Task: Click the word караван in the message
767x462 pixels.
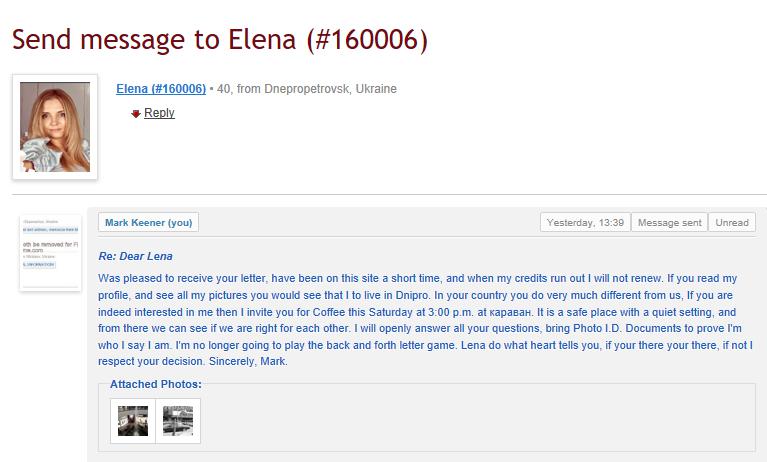Action: pyautogui.click(x=511, y=312)
